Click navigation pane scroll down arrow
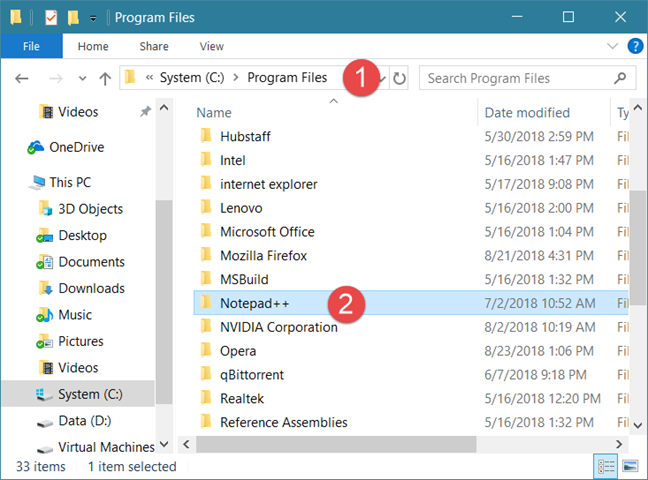The width and height of the screenshot is (648, 480). [164, 444]
